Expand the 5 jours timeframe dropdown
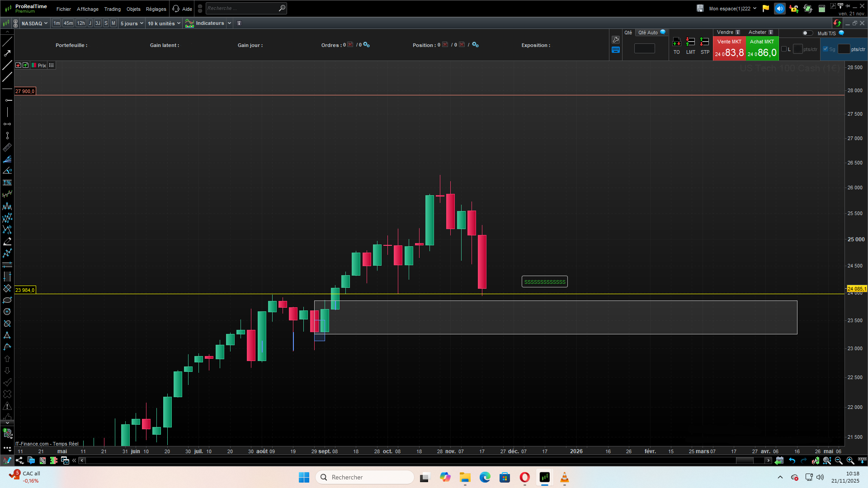 pyautogui.click(x=132, y=23)
